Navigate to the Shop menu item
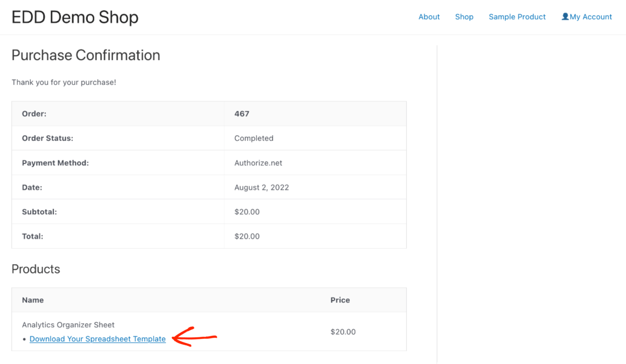The height and width of the screenshot is (364, 626). coord(463,17)
